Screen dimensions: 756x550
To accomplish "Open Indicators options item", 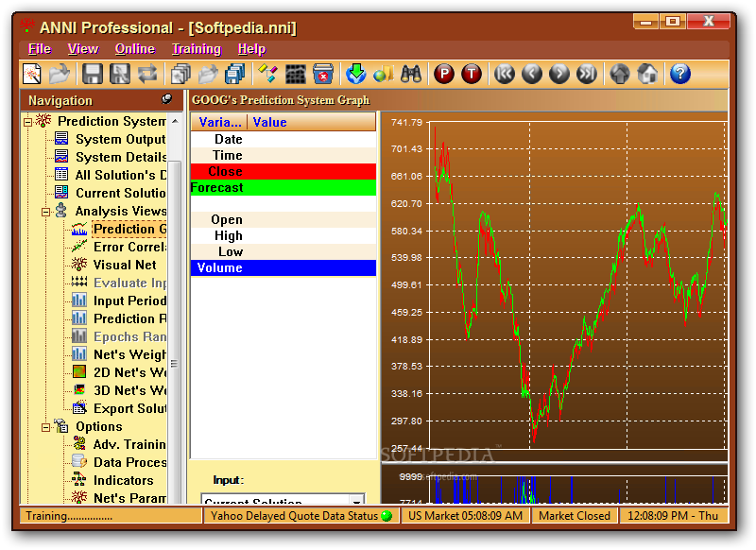I will (123, 481).
